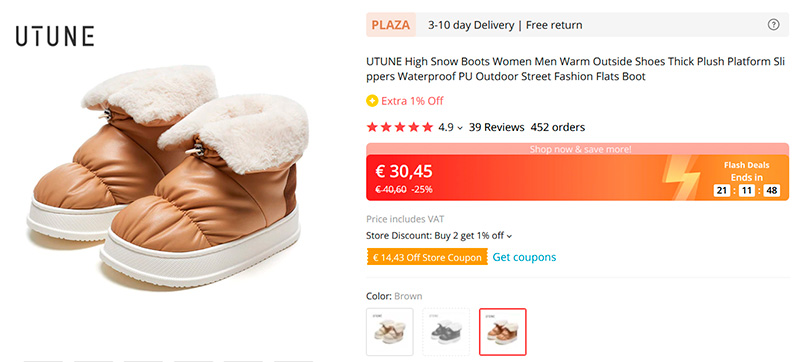Click the Get coupons link
Image resolution: width=800 pixels, height=362 pixels.
524,257
